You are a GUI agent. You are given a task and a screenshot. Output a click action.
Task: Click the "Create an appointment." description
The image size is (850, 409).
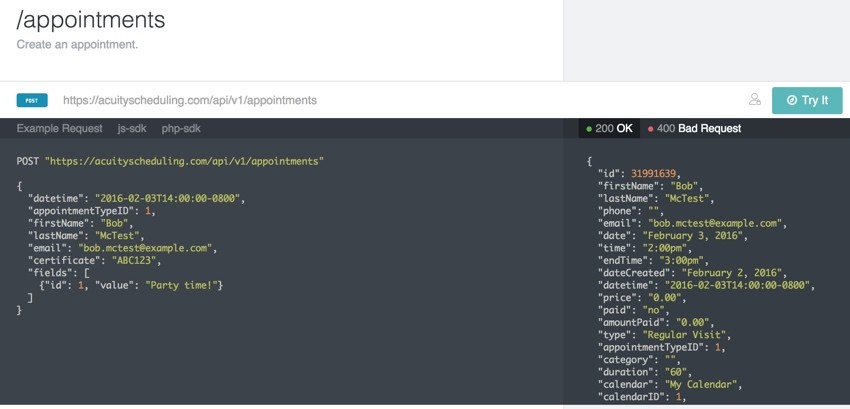pos(78,44)
